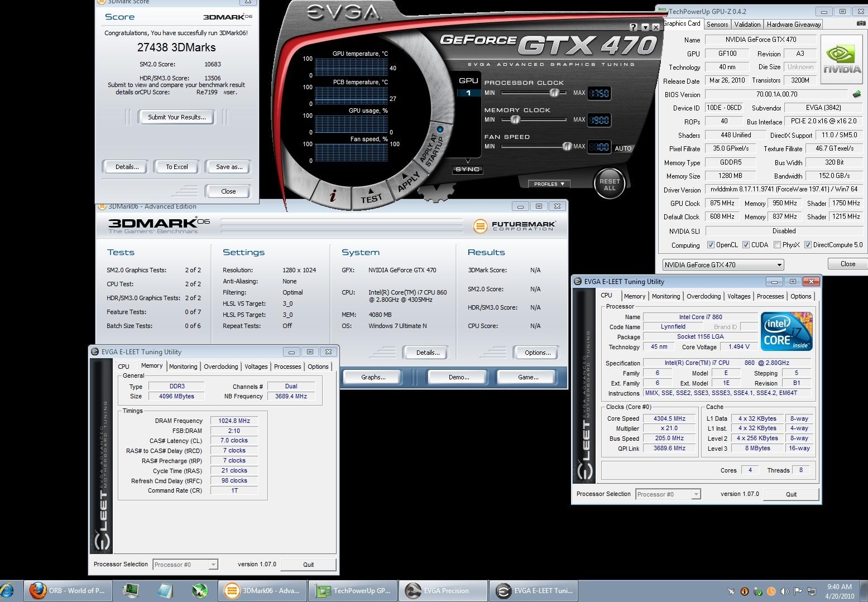
Task: Click the GPU-Z screenshot camera icon
Action: [x=861, y=24]
